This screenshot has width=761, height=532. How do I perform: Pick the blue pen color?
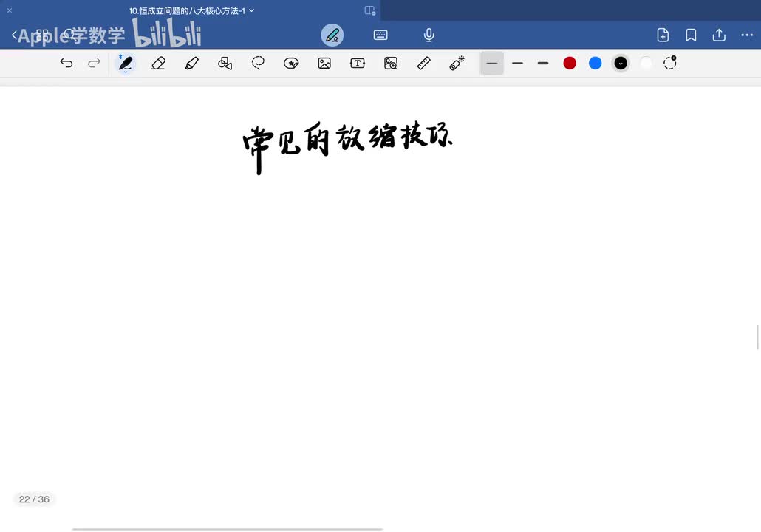click(595, 63)
